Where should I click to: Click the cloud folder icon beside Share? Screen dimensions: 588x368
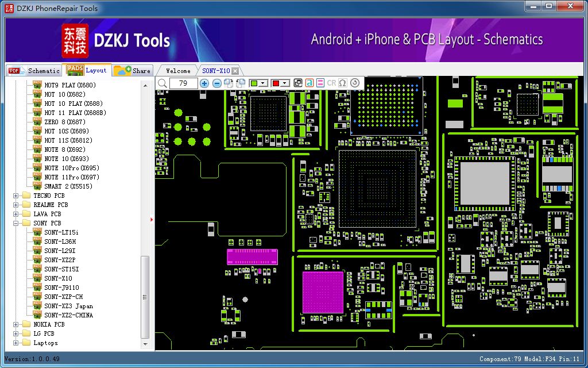pos(122,70)
